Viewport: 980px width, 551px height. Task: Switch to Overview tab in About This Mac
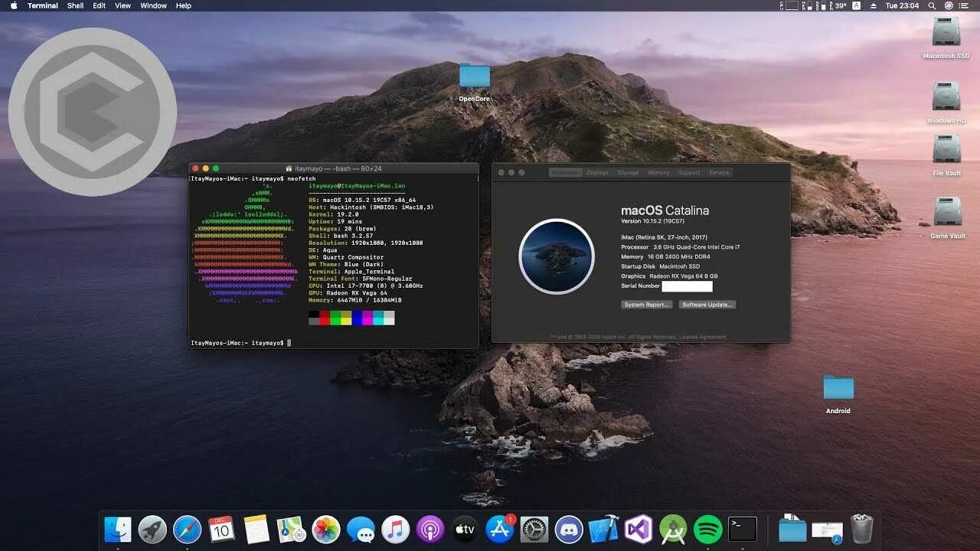[x=566, y=172]
